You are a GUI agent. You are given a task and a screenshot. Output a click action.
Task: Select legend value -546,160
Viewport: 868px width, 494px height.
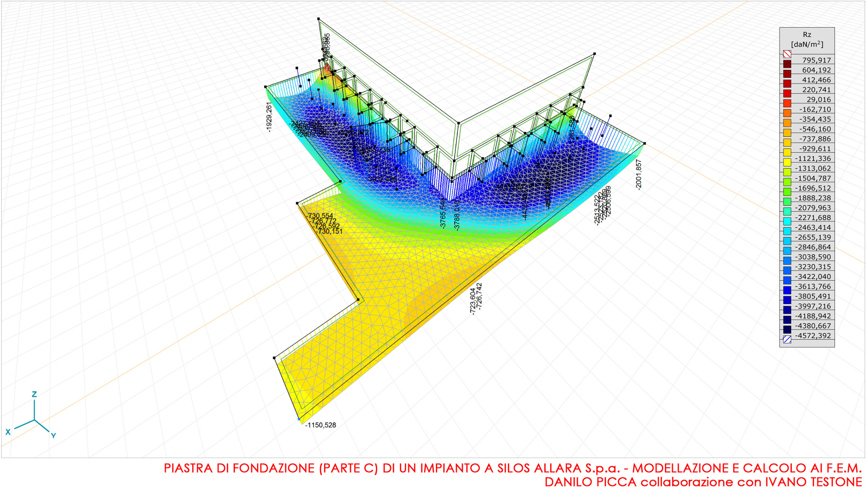(815, 129)
